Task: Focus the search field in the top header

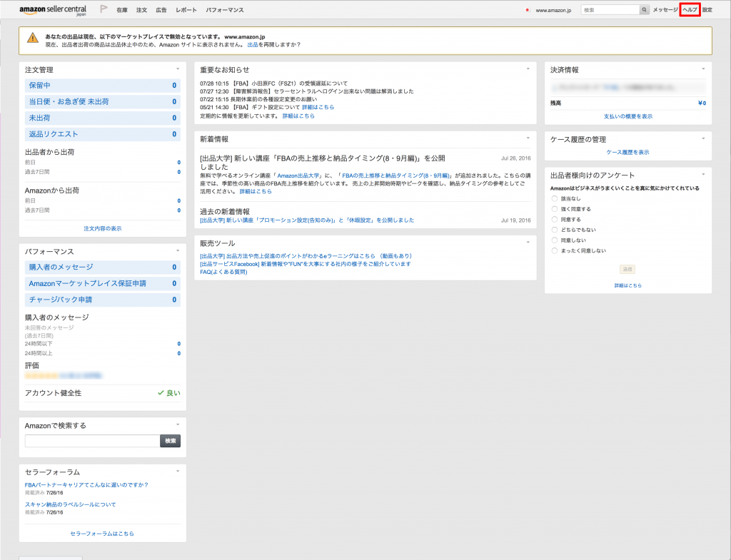Action: coord(610,10)
